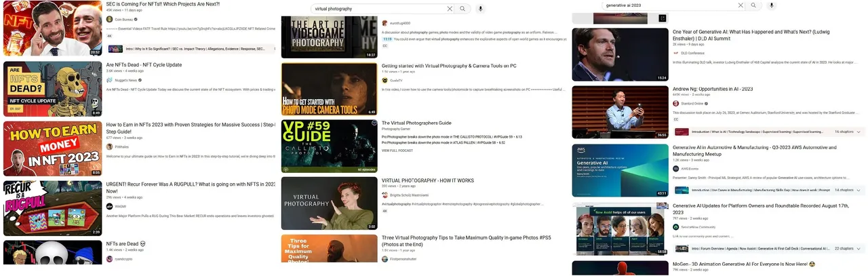Click thumbnail of SEC is Coming For NFTs
The height and width of the screenshot is (276, 868).
pyautogui.click(x=52, y=28)
